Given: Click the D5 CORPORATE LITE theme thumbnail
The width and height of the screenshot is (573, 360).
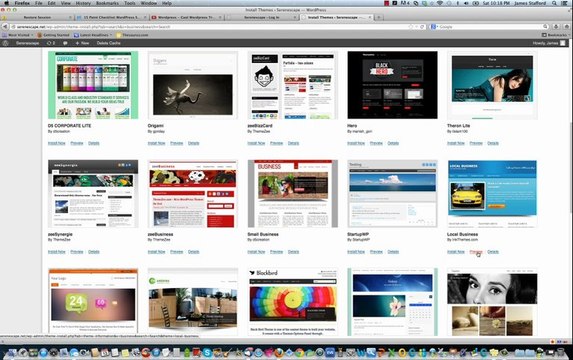Looking at the screenshot, I should point(93,85).
